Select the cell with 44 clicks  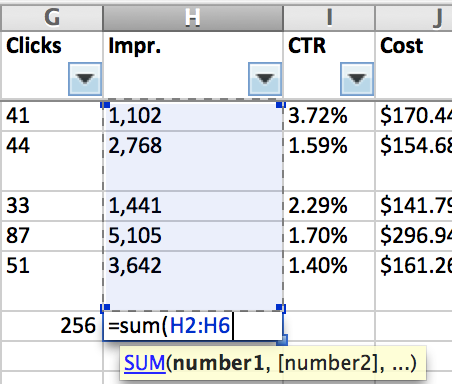coord(52,161)
